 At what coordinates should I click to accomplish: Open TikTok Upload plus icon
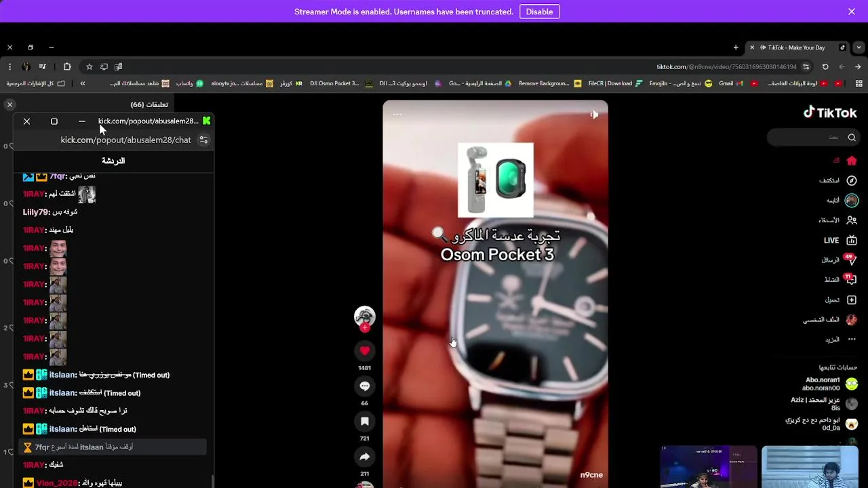click(852, 300)
